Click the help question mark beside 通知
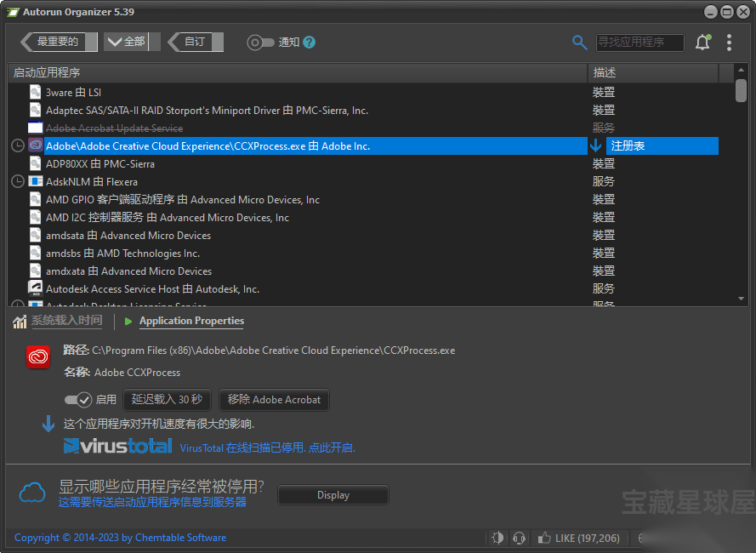Viewport: 756px width, 553px height. click(x=309, y=43)
